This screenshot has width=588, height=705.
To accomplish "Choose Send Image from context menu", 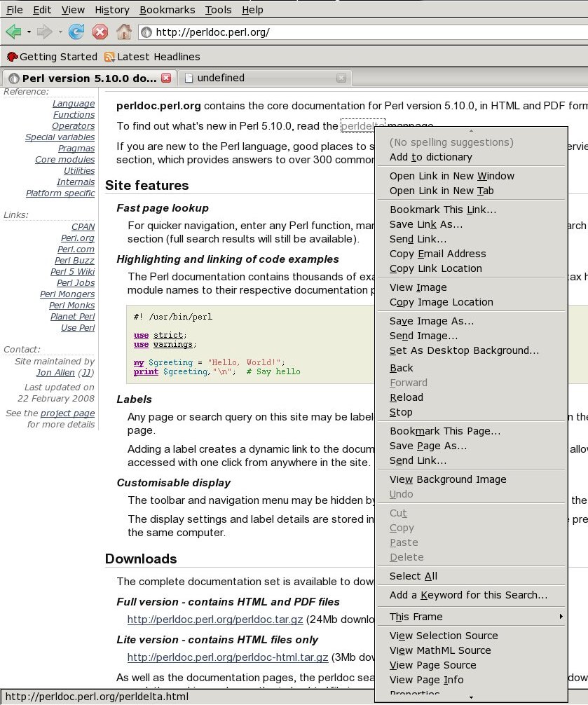I will (471, 336).
